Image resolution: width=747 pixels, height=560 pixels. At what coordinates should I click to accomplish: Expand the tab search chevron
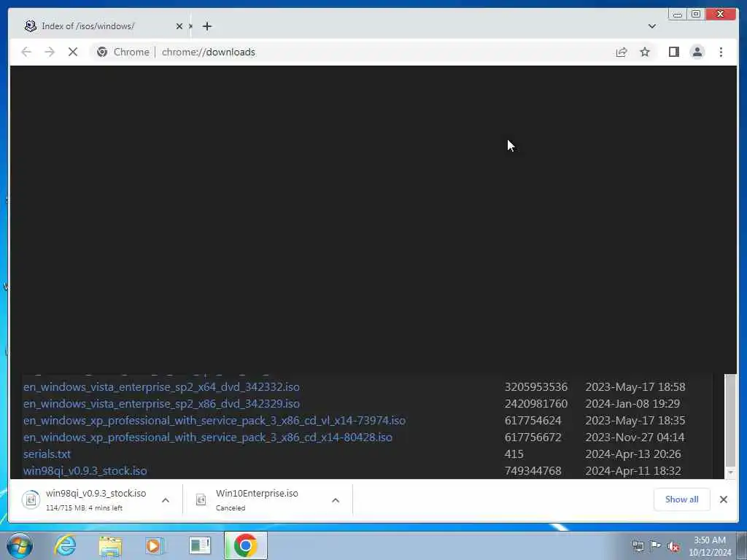(x=651, y=26)
